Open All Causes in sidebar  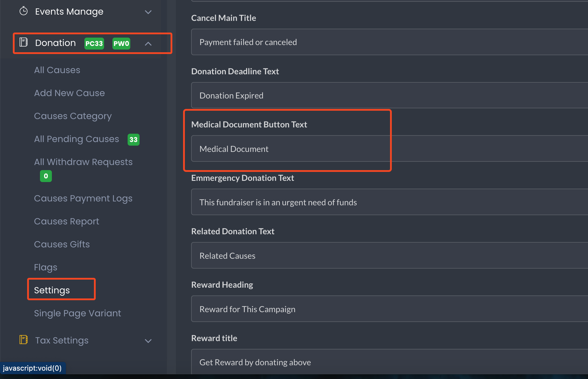click(57, 70)
